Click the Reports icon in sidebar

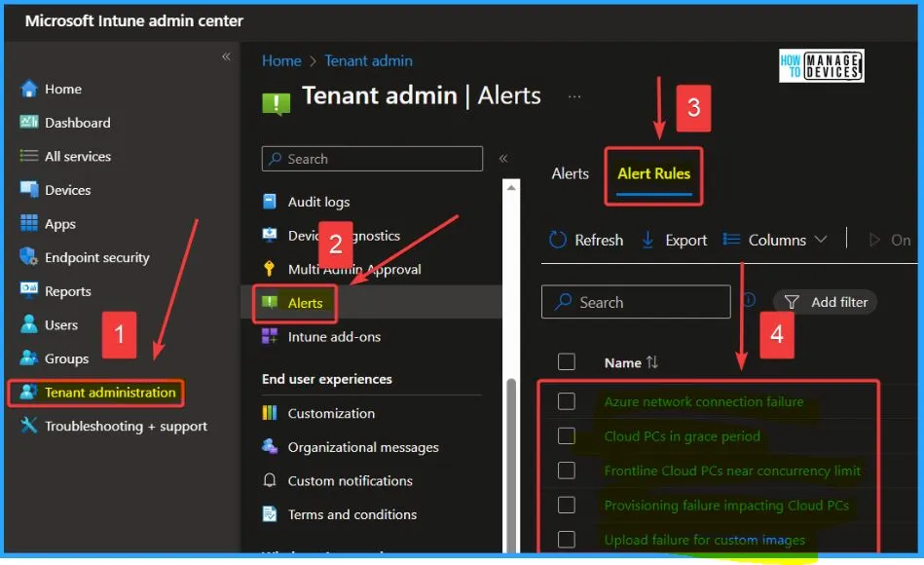(x=28, y=289)
